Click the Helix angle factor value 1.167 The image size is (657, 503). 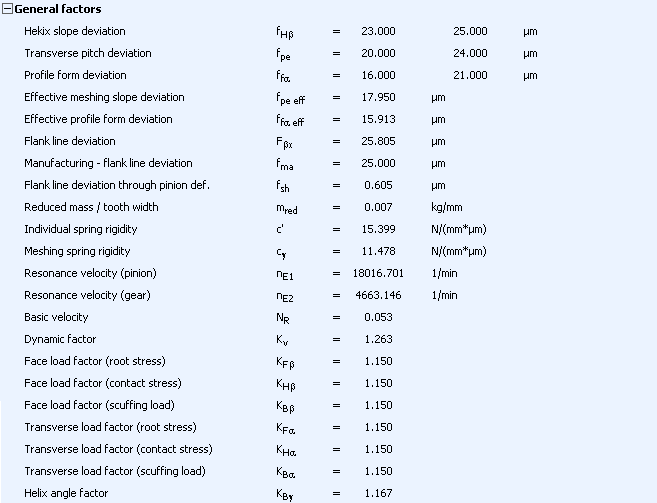point(378,493)
